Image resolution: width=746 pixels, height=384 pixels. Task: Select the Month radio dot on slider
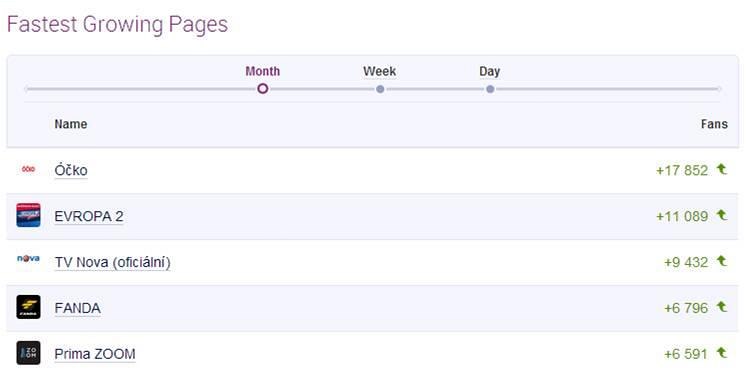263,89
